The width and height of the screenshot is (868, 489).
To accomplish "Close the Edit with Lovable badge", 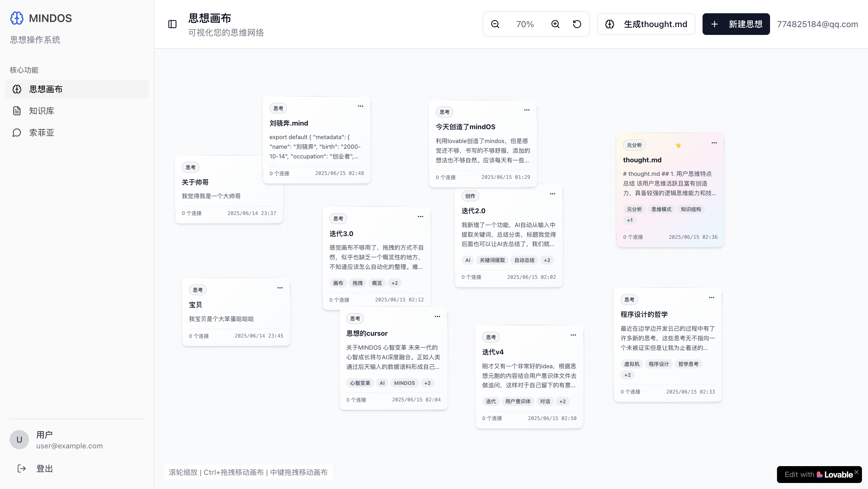I will tap(856, 472).
